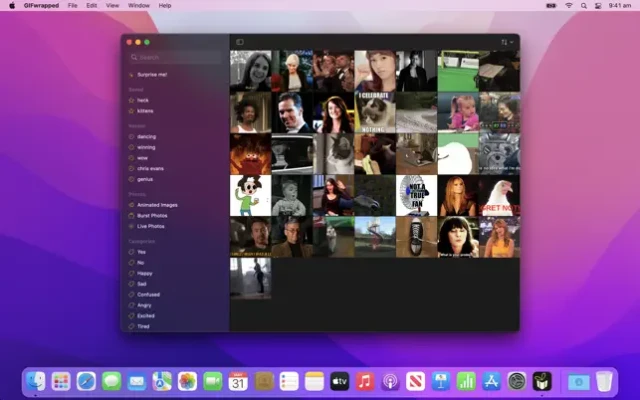Select the little girl in pink GIF
This screenshot has width=640, height=400.
458,112
